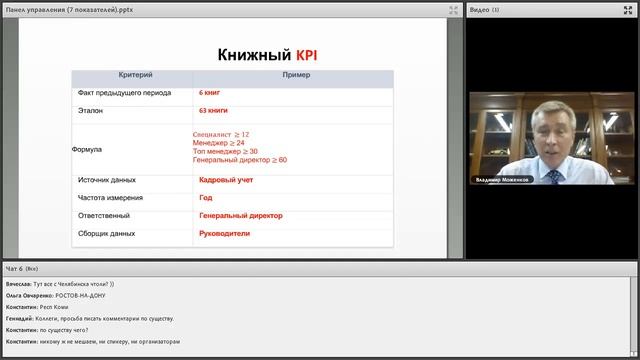Expand the Video panel to fullscreen

pos(628,10)
